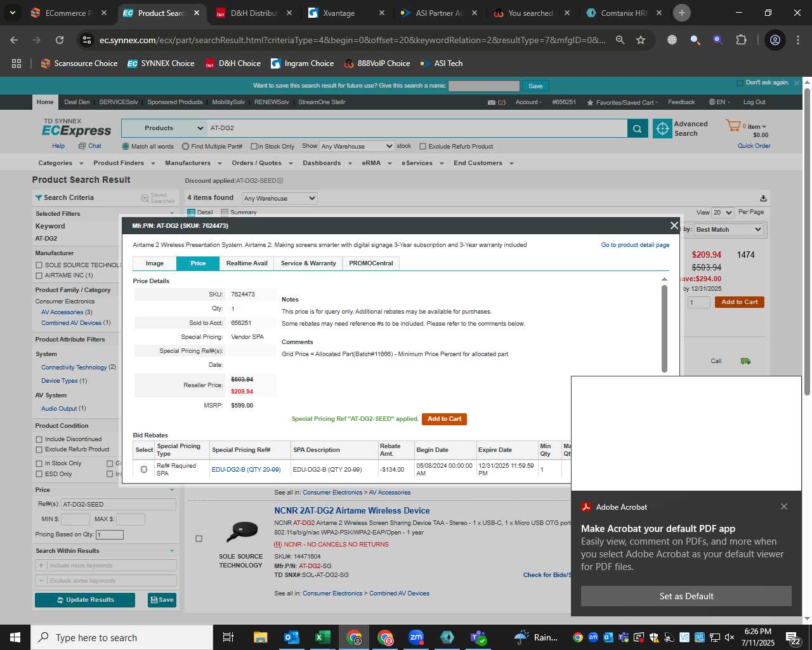Open Chrome apps grid in bookmarks bar
Image resolution: width=812 pixels, height=650 pixels.
coord(16,63)
